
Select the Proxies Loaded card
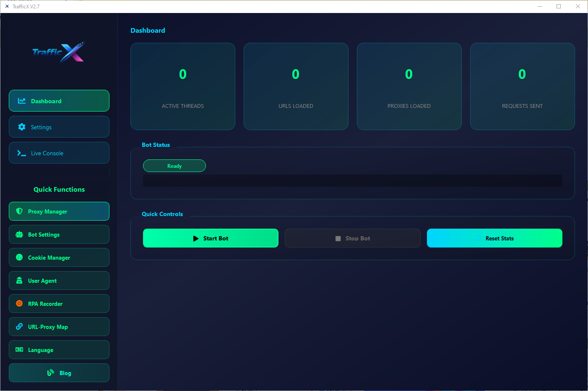409,86
